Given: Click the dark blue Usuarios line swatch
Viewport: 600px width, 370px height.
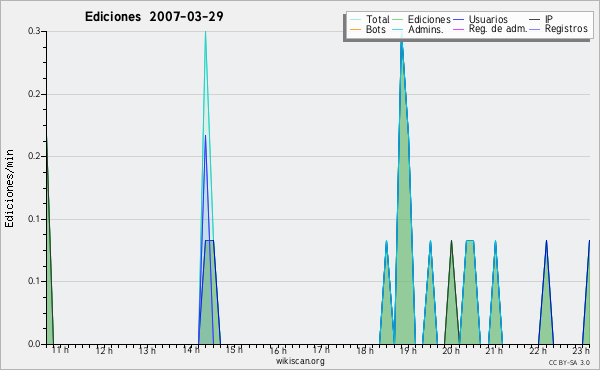Looking at the screenshot, I should pos(458,20).
